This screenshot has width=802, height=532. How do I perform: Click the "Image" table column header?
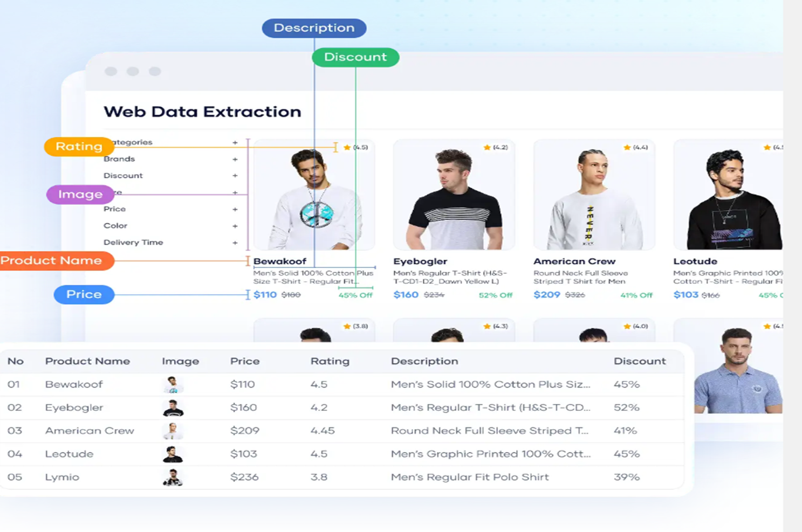181,361
